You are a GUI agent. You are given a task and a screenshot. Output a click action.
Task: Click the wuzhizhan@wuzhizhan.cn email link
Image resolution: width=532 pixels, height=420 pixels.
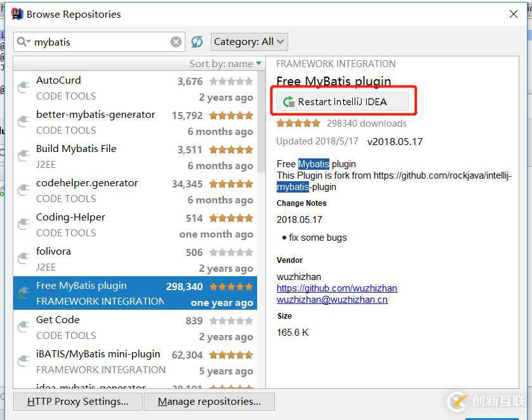332,300
